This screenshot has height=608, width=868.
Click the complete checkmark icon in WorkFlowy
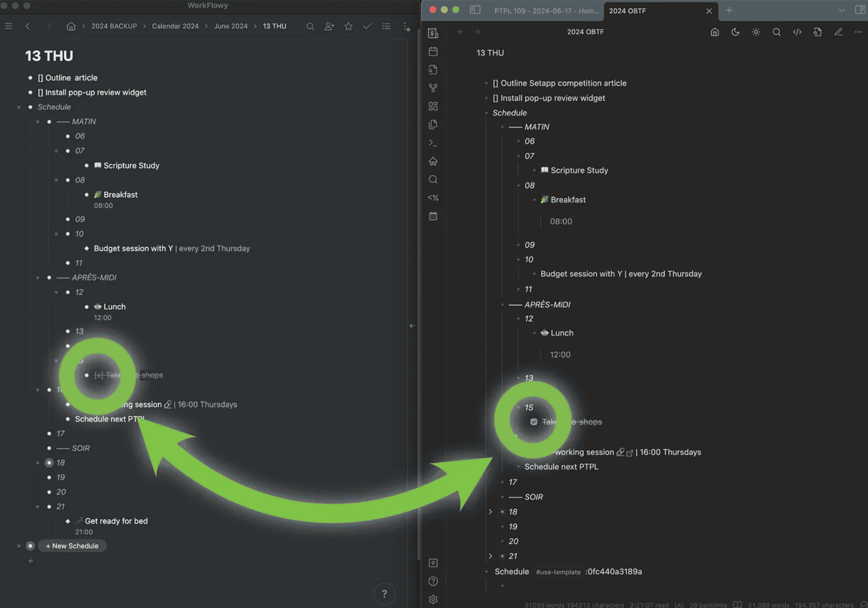[367, 26]
